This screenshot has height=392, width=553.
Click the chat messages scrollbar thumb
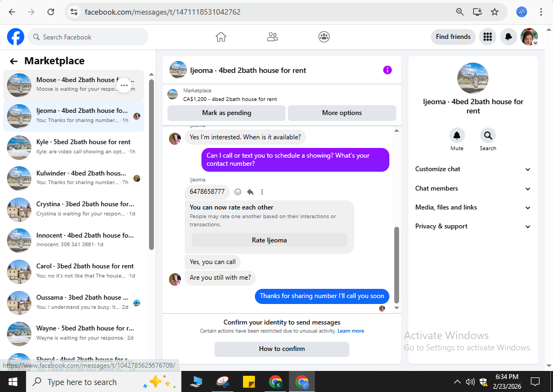(396, 265)
